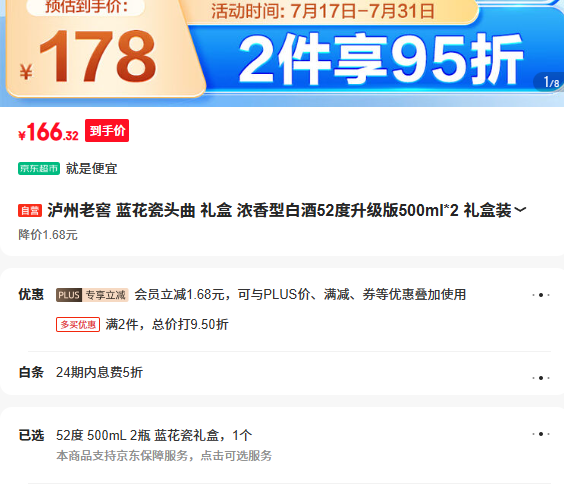Click 本商品支持京东保障服务 service hint

tap(164, 456)
